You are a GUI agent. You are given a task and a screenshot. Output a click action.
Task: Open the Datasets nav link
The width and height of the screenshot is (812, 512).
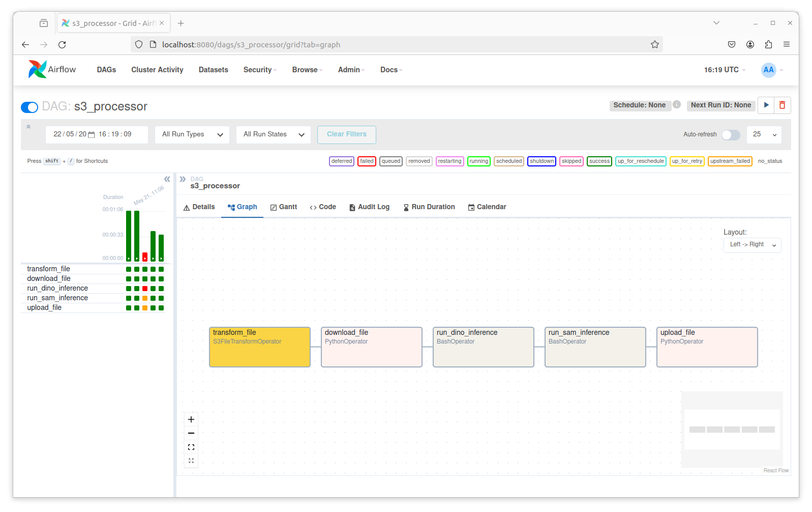pos(214,70)
